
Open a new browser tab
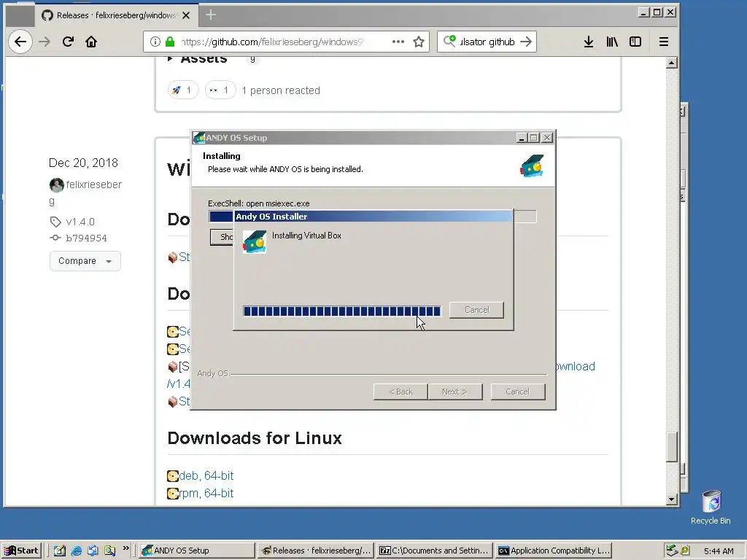[211, 15]
